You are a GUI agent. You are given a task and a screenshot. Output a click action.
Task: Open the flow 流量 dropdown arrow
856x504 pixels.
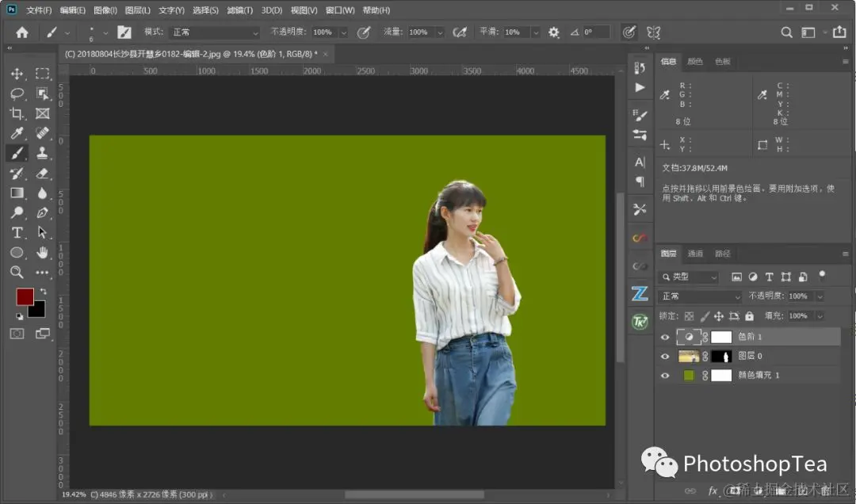pos(440,32)
